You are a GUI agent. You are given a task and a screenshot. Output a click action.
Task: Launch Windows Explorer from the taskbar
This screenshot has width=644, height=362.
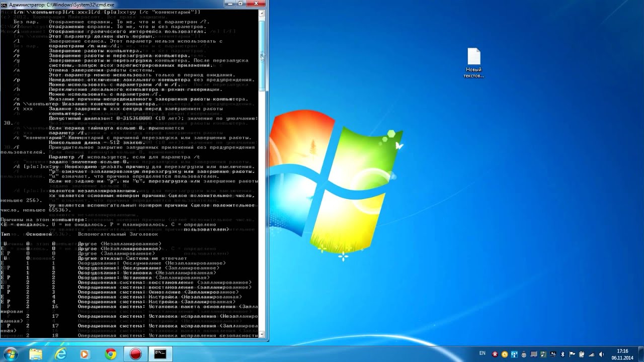tap(36, 354)
